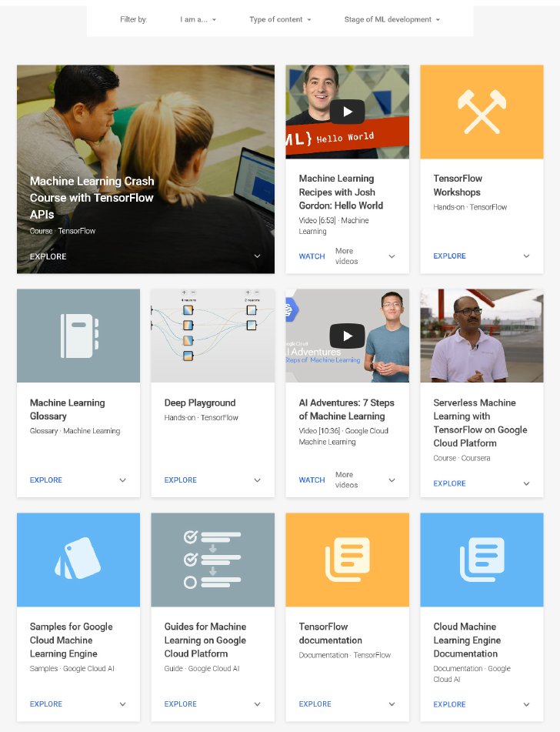Open the Deep Playground neural network thumbnail
The image size is (560, 732).
(213, 336)
